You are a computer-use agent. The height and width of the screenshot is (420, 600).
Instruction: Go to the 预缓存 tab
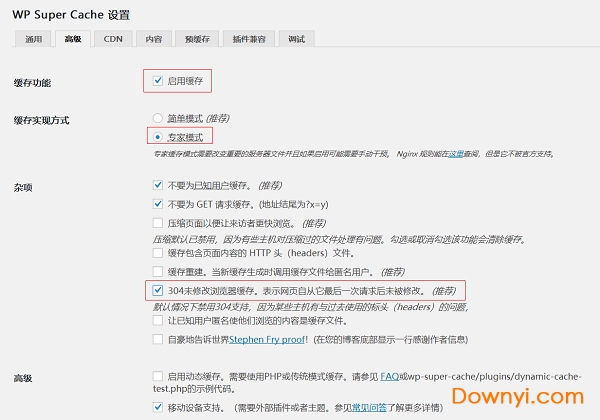(197, 39)
